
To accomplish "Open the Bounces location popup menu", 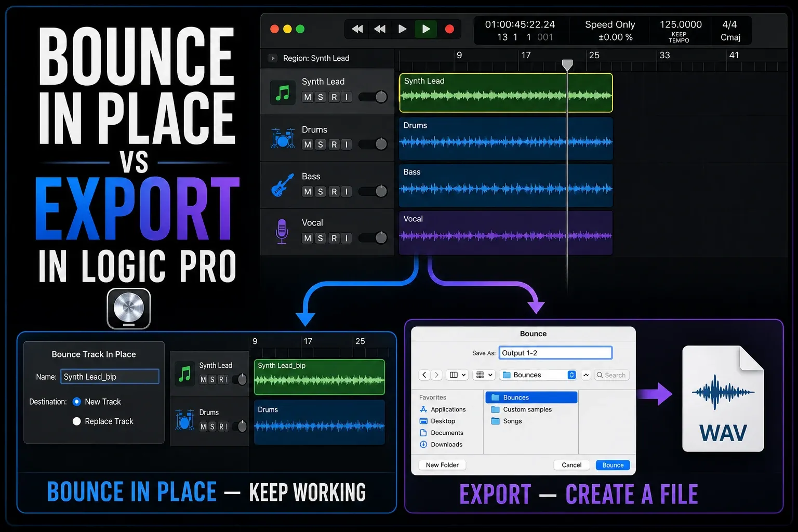I will (539, 375).
